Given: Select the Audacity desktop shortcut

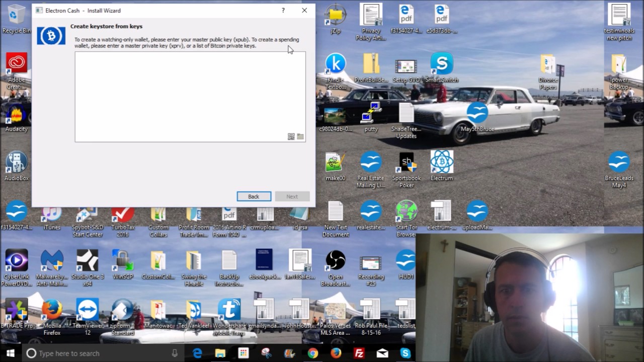Looking at the screenshot, I should [x=16, y=117].
